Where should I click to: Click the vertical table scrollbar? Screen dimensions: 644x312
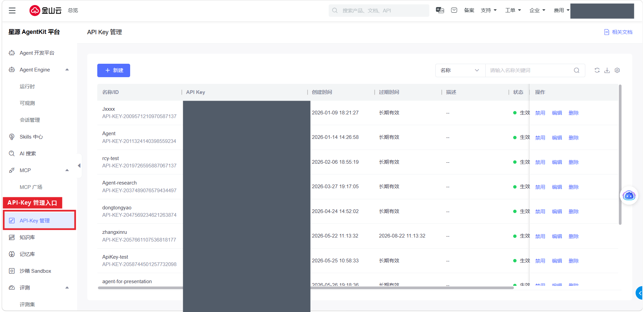click(620, 154)
